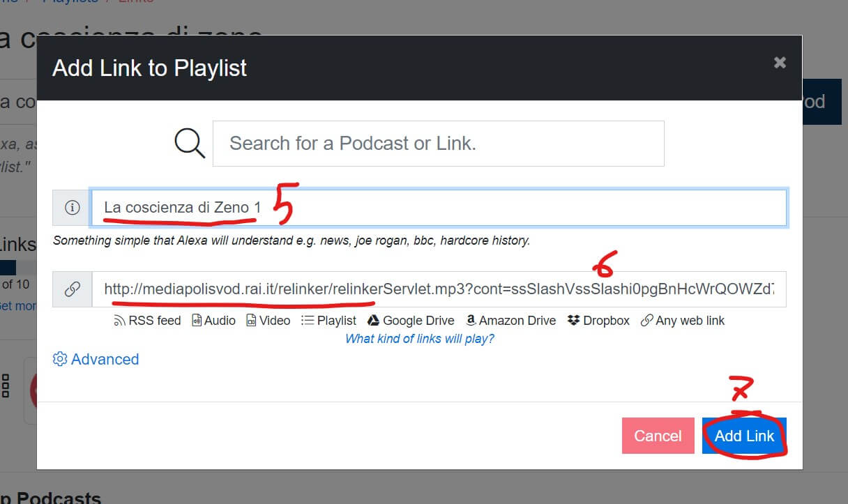This screenshot has height=504, width=848.
Task: Choose the Audio link type
Action: click(x=213, y=321)
